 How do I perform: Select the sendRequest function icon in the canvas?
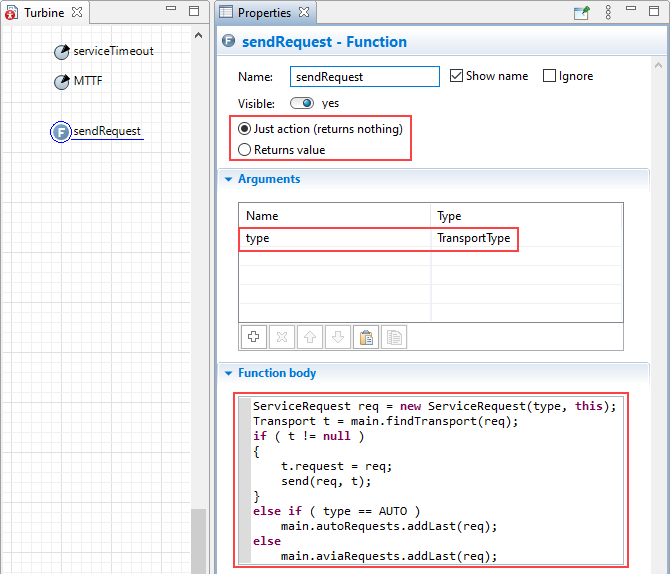[61, 132]
